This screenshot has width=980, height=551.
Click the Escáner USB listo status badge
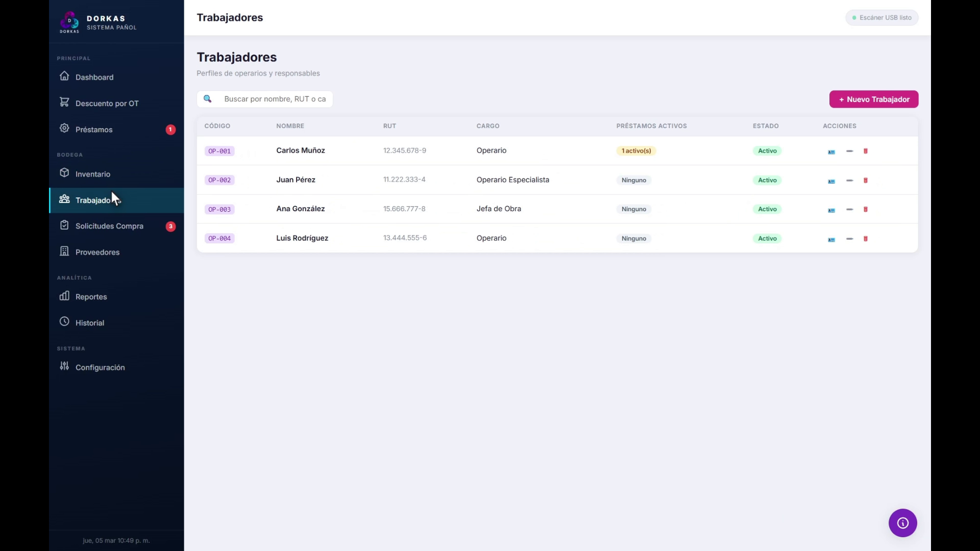(x=881, y=18)
